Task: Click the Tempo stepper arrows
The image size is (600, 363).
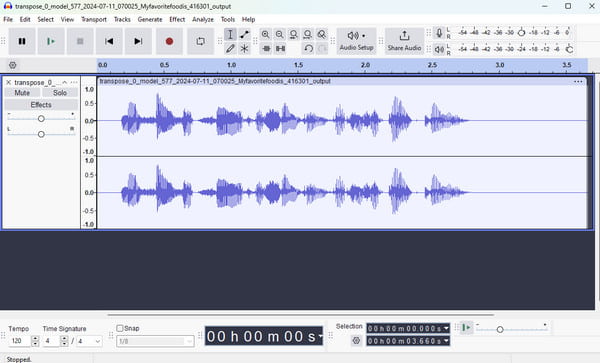Action: click(x=35, y=340)
